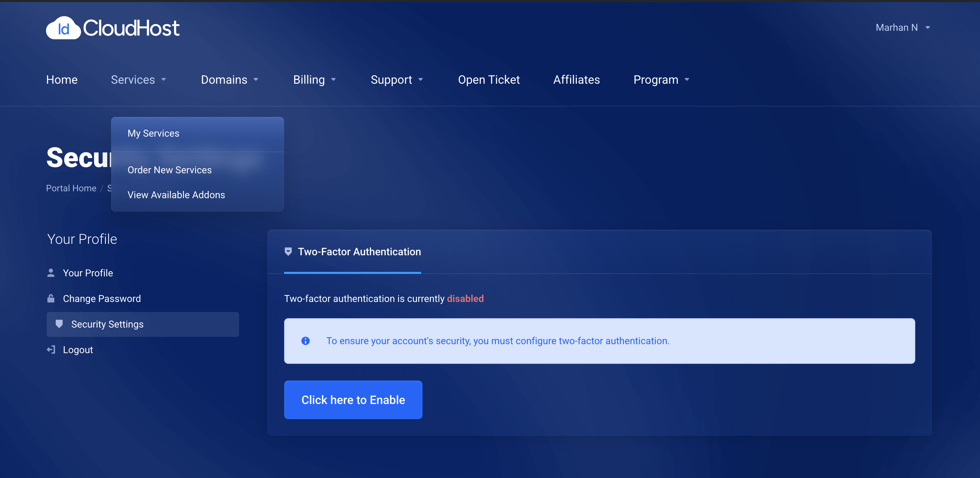
Task: Switch to the Two-Factor Authentication tab
Action: (x=352, y=251)
